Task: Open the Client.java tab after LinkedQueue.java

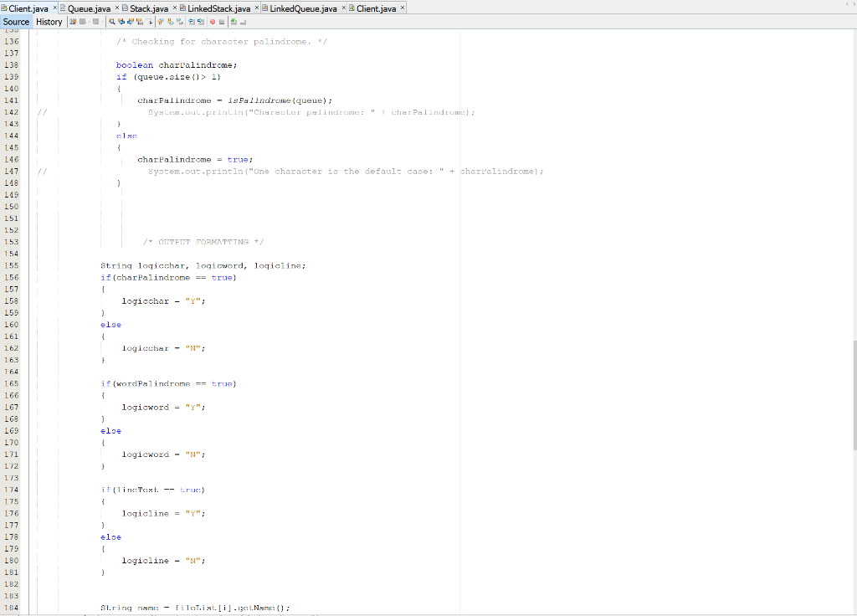Action: pos(377,8)
